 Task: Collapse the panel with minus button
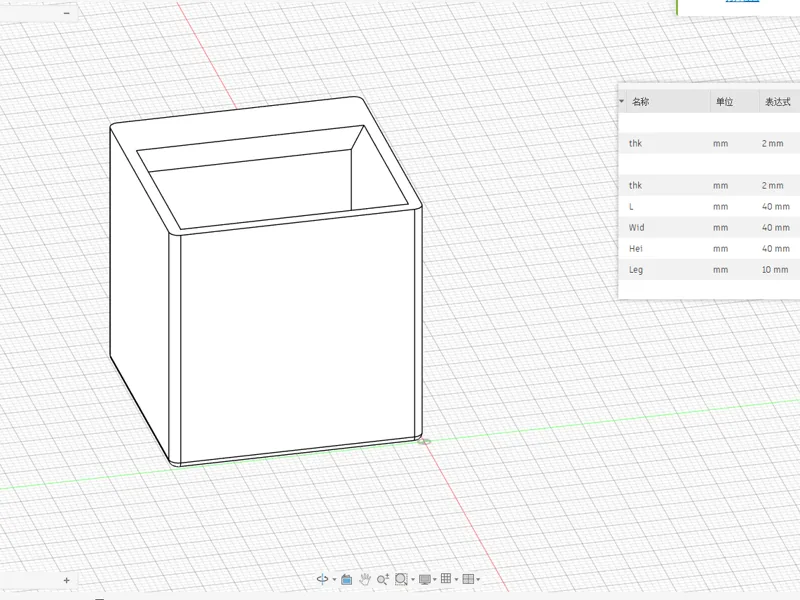coord(66,13)
